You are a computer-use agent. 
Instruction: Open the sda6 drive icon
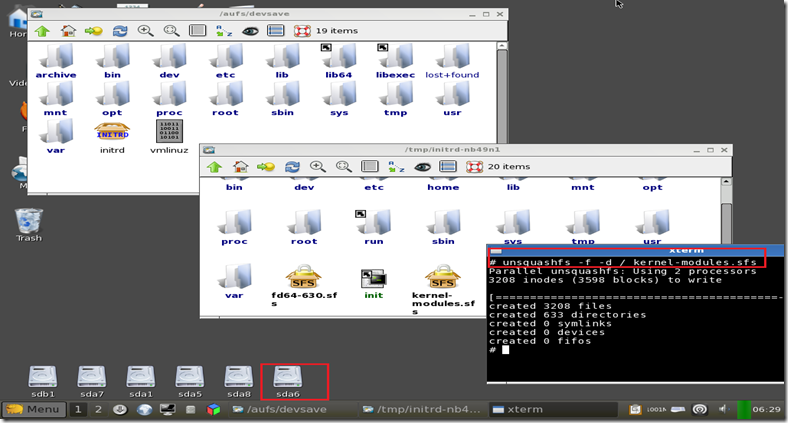(287, 382)
